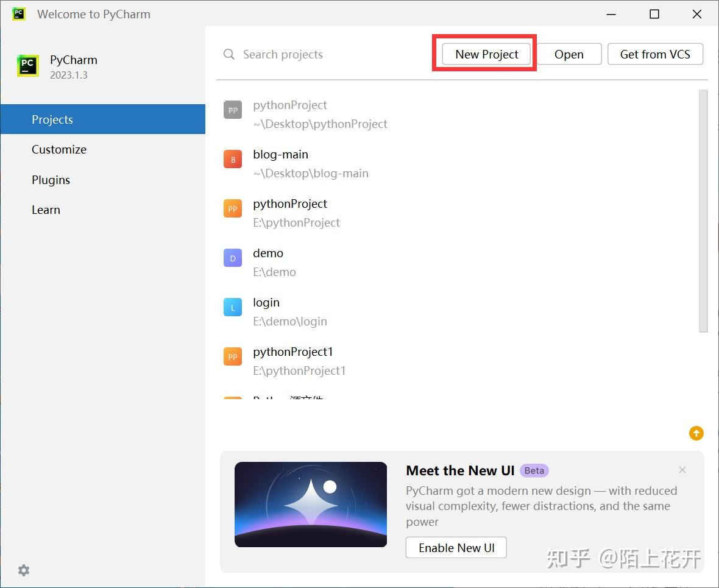Click the New Project button
This screenshot has height=588, width=719.
[485, 54]
